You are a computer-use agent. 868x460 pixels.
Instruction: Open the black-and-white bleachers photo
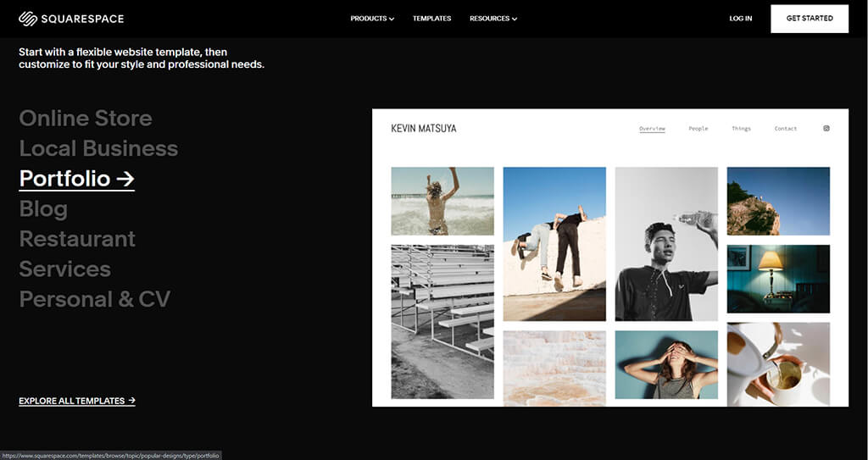point(442,322)
